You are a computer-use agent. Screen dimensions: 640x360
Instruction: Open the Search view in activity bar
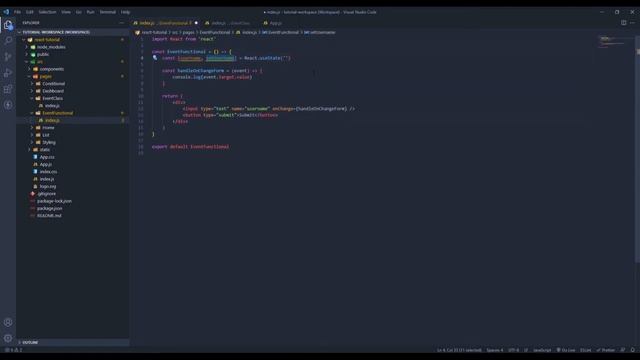click(x=8, y=40)
